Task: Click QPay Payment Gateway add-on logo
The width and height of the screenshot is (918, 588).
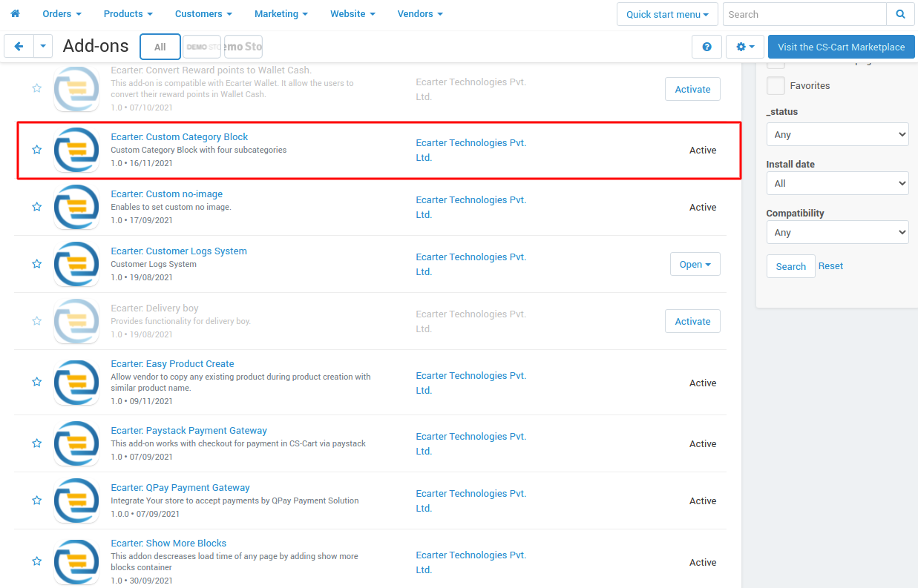Action: click(x=76, y=501)
